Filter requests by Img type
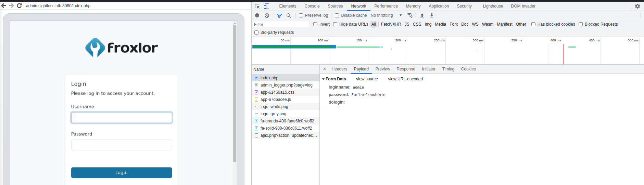Viewport: 644px width, 185px height. pos(428,24)
